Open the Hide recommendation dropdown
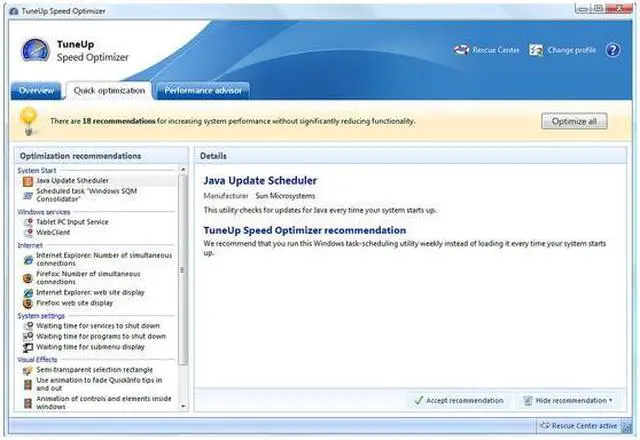This screenshot has width=640, height=440. [x=568, y=401]
